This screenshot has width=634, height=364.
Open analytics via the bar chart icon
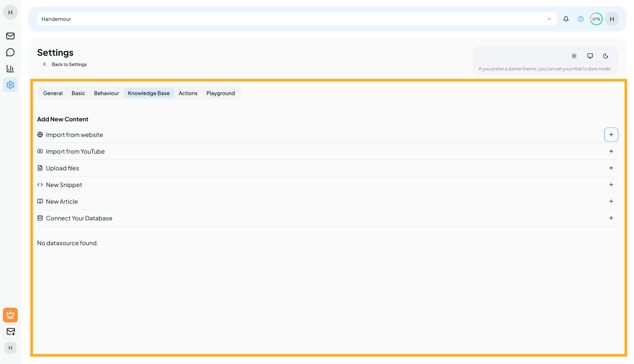(10, 68)
